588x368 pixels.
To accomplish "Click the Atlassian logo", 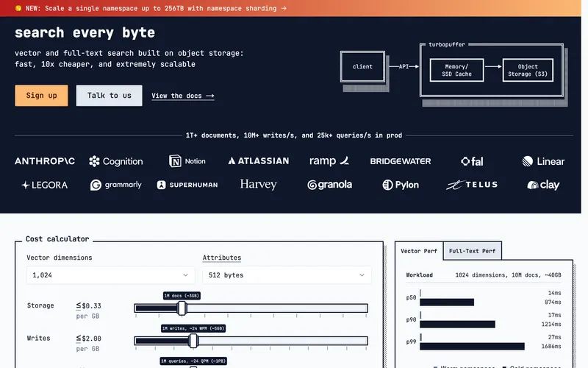I will (x=259, y=161).
